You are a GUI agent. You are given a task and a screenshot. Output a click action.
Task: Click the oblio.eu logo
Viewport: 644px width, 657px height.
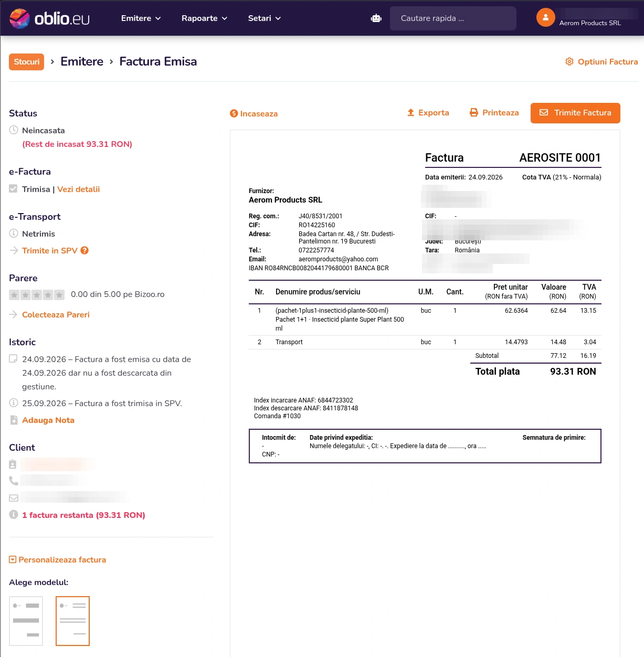49,18
